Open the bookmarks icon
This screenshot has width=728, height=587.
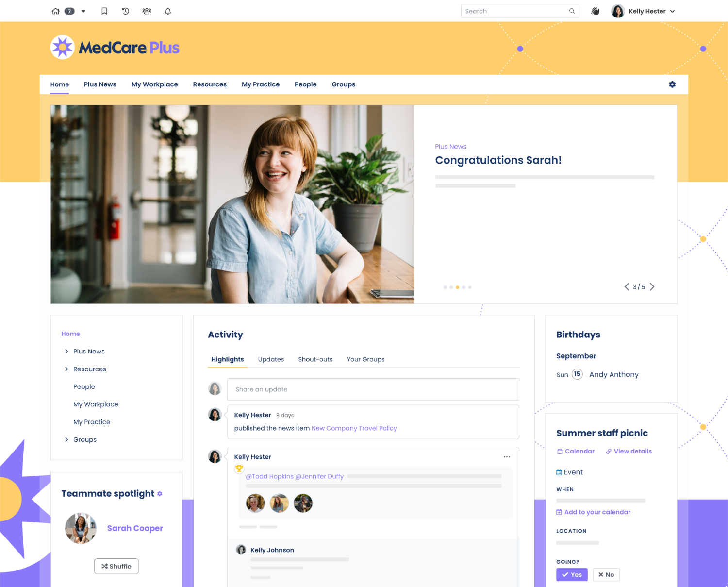[x=104, y=11]
